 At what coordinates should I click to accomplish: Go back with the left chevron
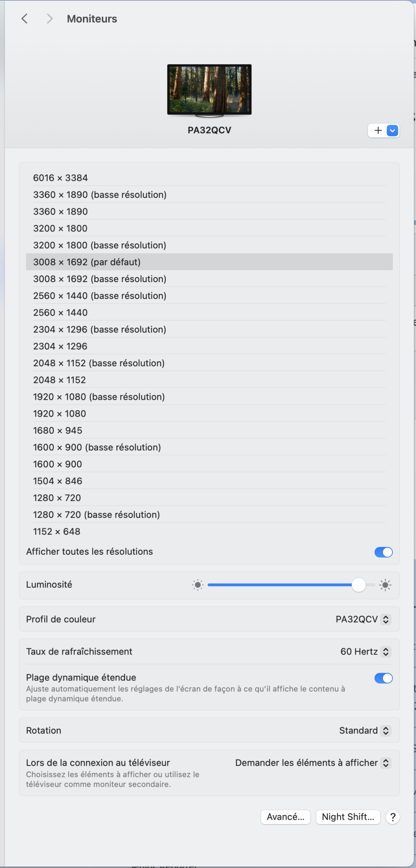(25, 19)
